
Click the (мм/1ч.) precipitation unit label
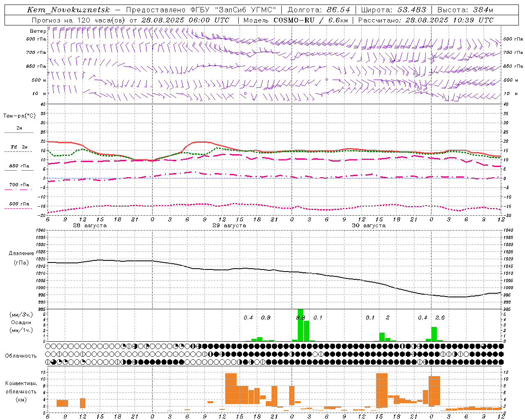click(x=21, y=330)
